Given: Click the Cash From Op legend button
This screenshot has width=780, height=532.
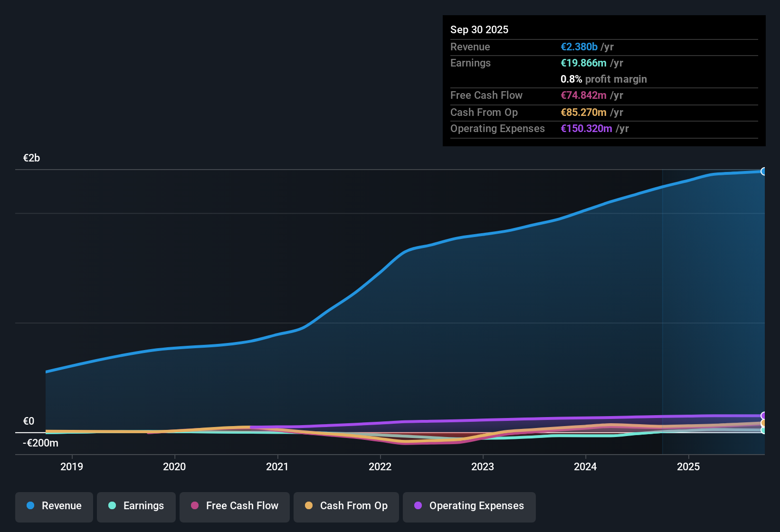Looking at the screenshot, I should pyautogui.click(x=346, y=506).
